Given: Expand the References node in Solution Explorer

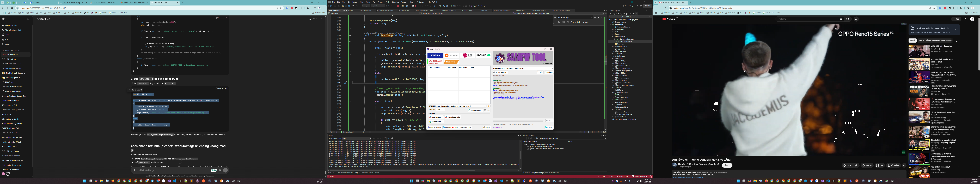Looking at the screenshot, I should [x=612, y=32].
